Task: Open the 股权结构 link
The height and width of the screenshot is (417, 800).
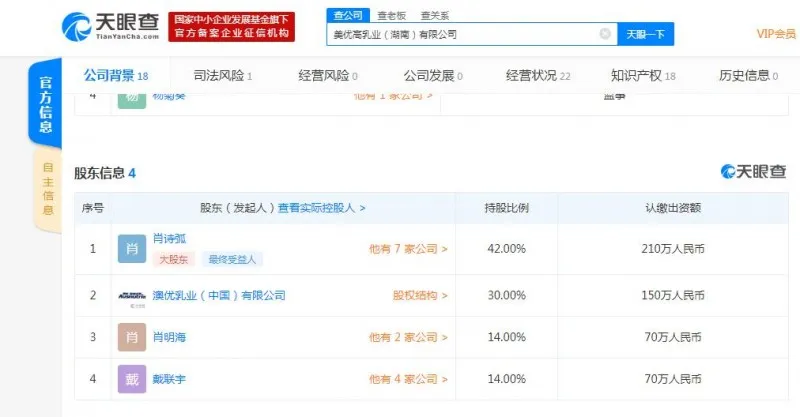Action: pyautogui.click(x=420, y=295)
